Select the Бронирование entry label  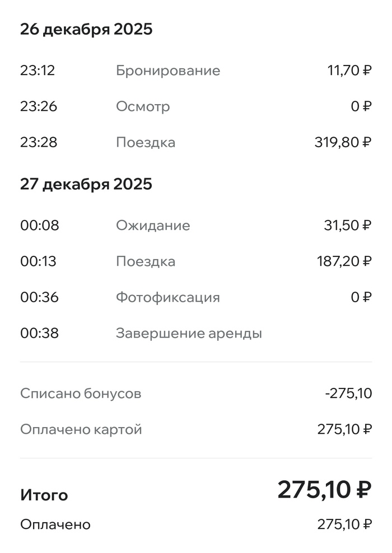(168, 71)
